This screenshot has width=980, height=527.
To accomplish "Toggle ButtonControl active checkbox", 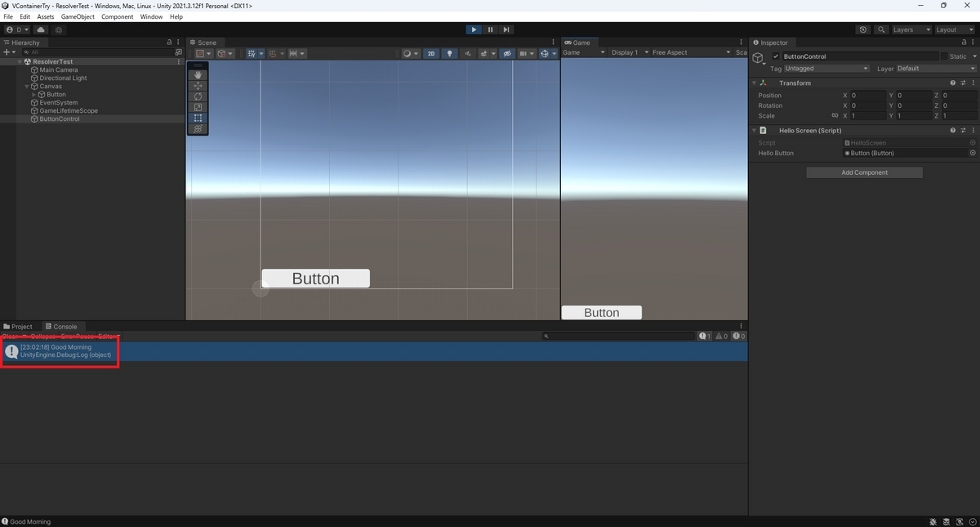I will pos(776,56).
